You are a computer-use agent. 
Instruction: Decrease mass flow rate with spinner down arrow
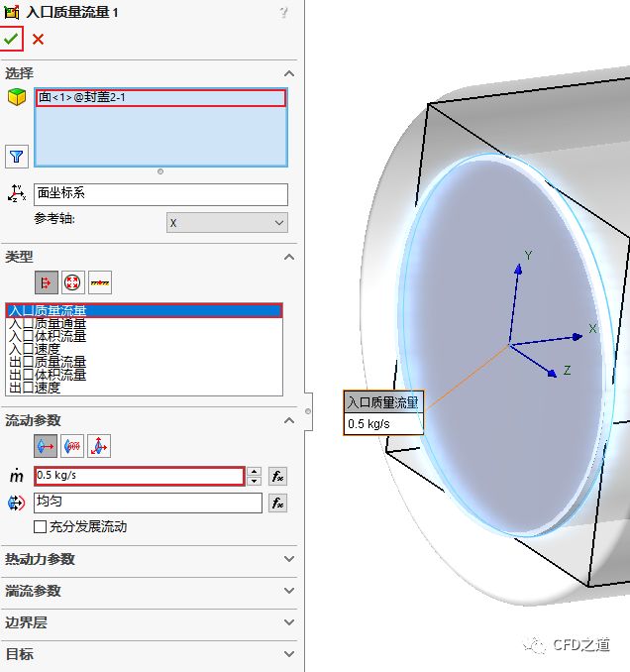pos(254,481)
